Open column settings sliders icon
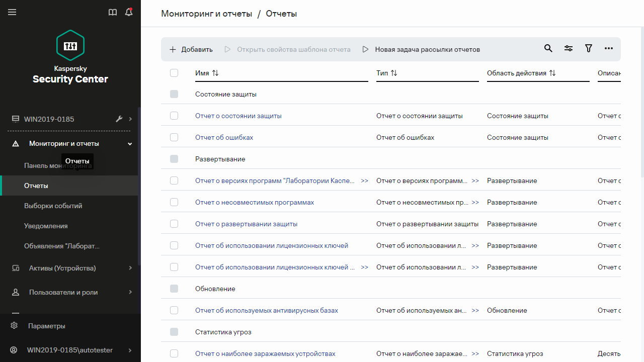 click(x=569, y=49)
